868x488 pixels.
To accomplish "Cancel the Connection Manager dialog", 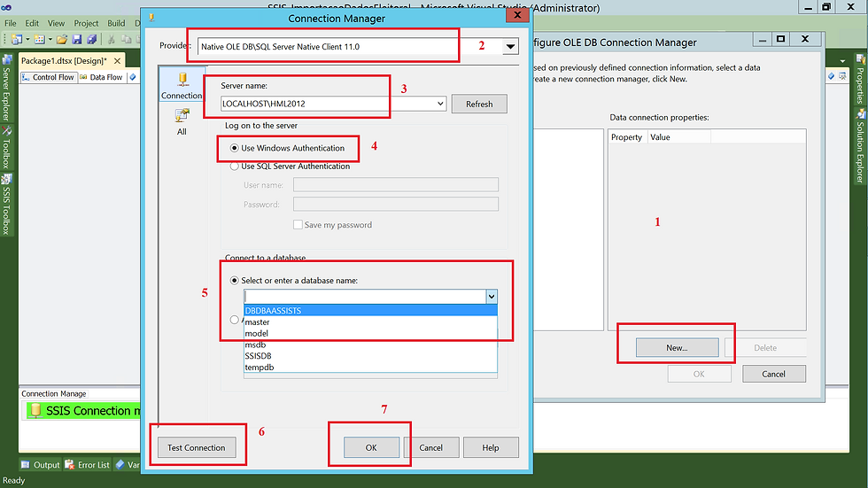I will (x=430, y=447).
